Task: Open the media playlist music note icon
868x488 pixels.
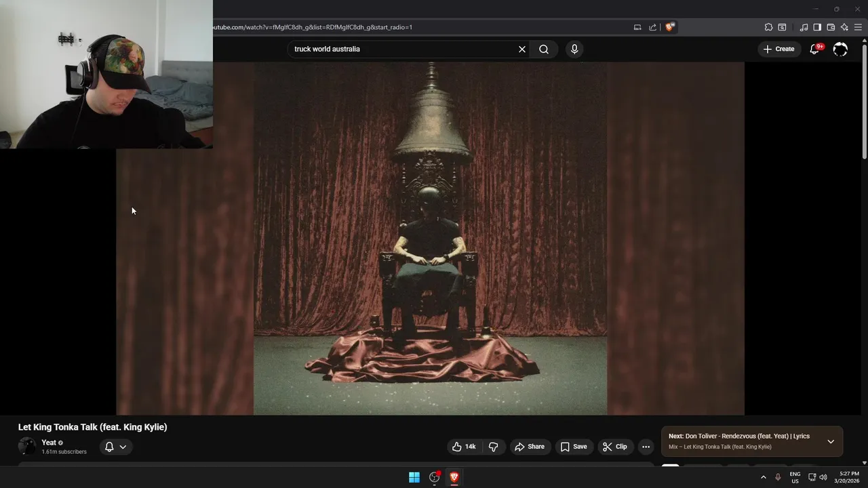Action: click(x=804, y=27)
